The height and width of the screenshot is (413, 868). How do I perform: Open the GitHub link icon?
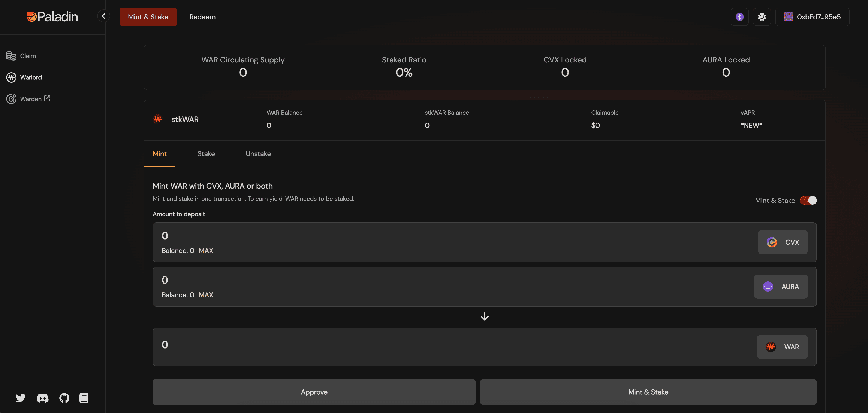pyautogui.click(x=64, y=398)
